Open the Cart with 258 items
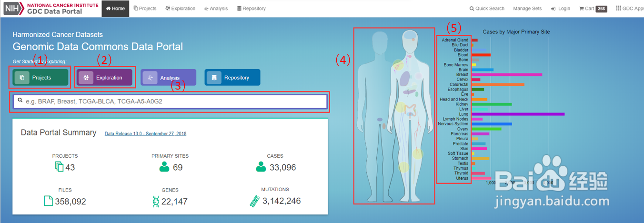Screen dimensions: 644x223 point(593,9)
